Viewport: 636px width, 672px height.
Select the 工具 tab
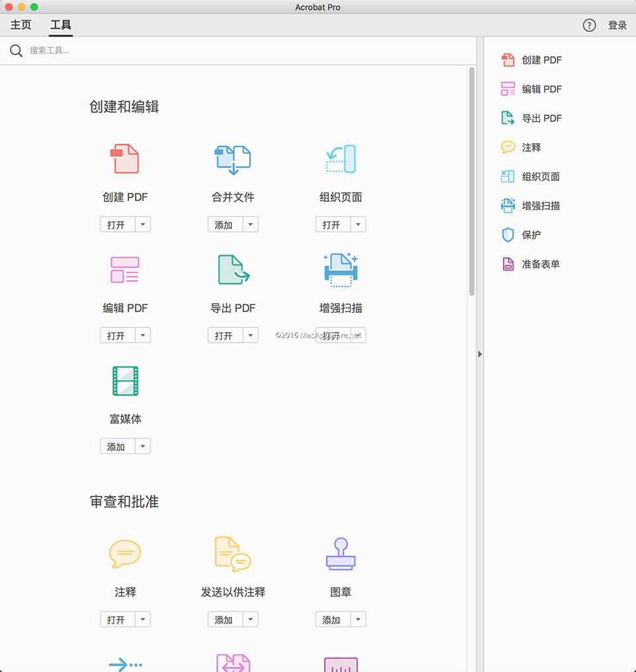(x=61, y=25)
